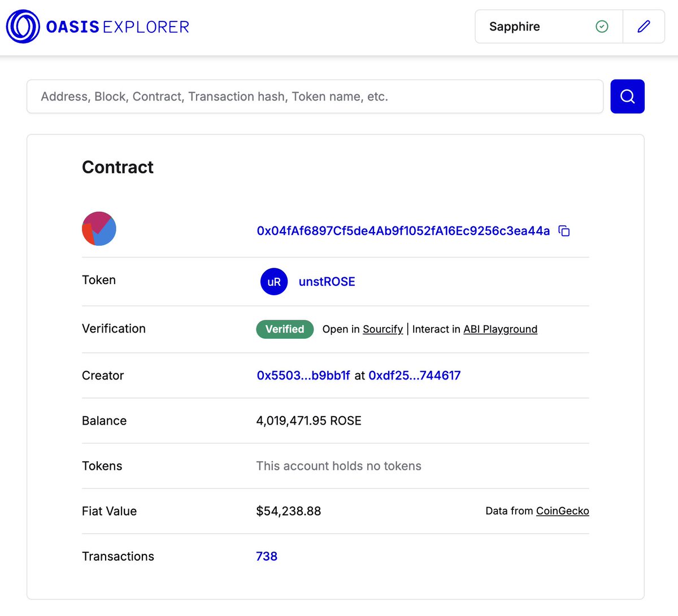
Task: Click the pencil edit network icon
Action: (644, 27)
